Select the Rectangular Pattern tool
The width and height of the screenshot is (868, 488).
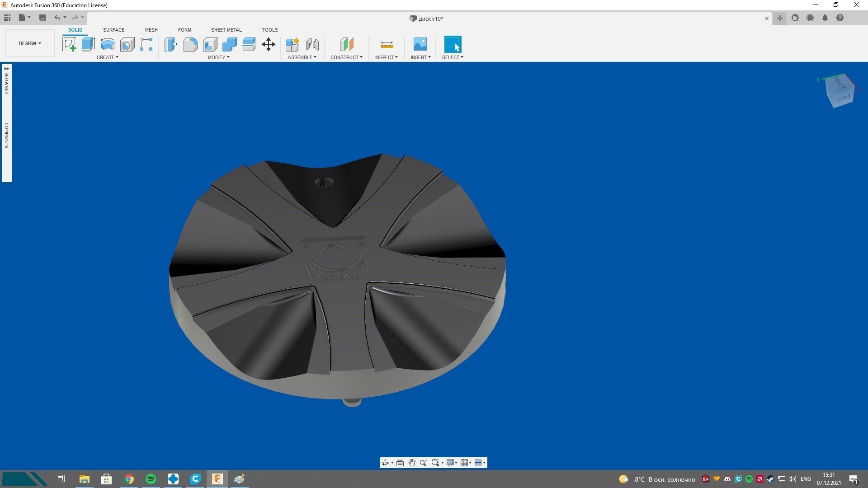[x=146, y=44]
